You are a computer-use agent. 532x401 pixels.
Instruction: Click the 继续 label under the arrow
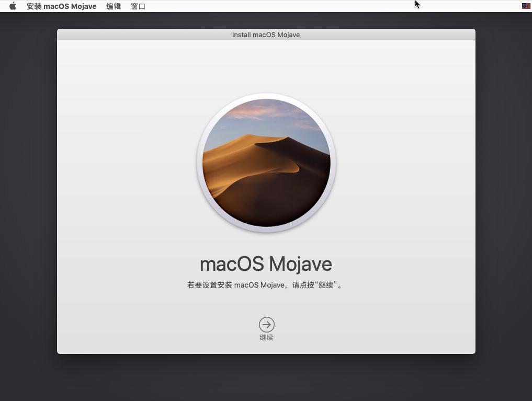point(266,337)
